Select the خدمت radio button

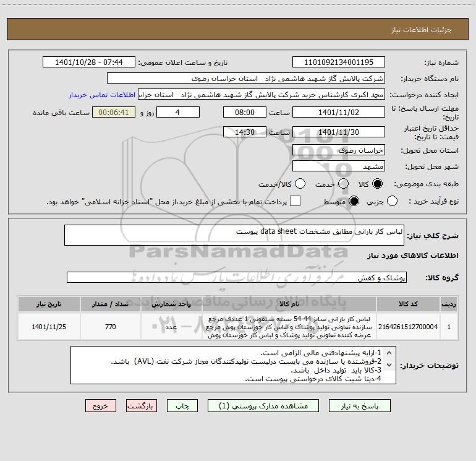[343, 184]
